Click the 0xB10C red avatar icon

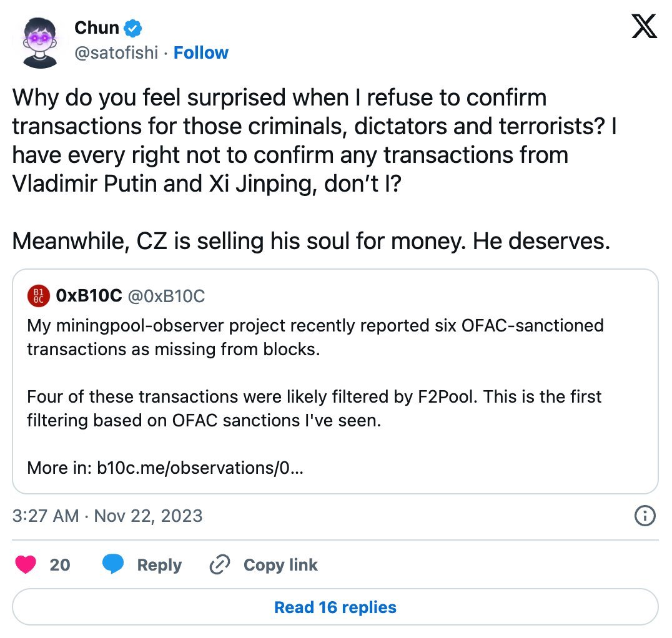click(38, 297)
